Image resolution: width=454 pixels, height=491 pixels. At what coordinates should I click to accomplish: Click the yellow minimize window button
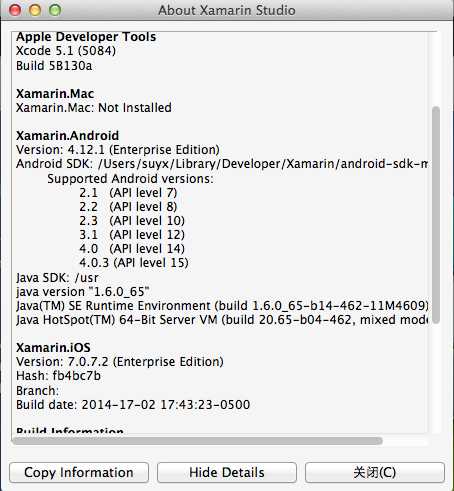(35, 10)
